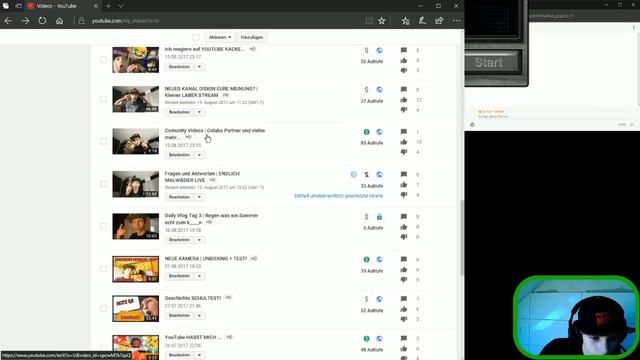Screen dimensions: 640x360
Task: Go back using the browser back arrow
Action: click(8, 21)
